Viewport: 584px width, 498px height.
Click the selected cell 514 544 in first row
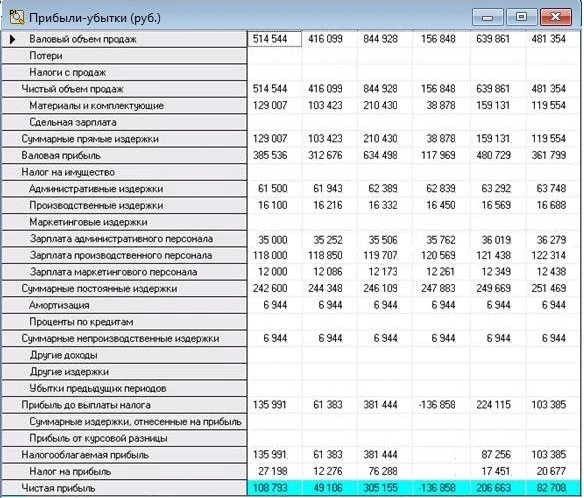[x=274, y=39]
